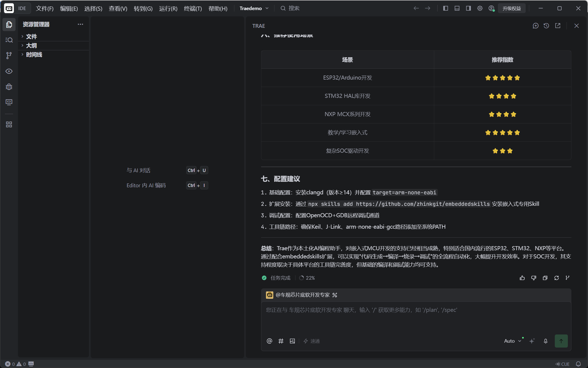
Task: Open the user account avatar
Action: pos(491,8)
